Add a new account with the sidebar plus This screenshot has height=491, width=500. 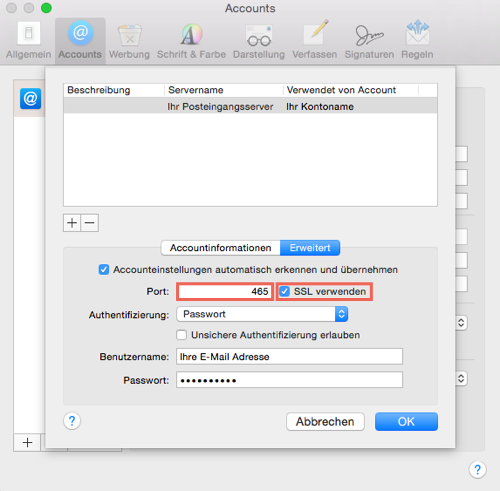(x=27, y=443)
